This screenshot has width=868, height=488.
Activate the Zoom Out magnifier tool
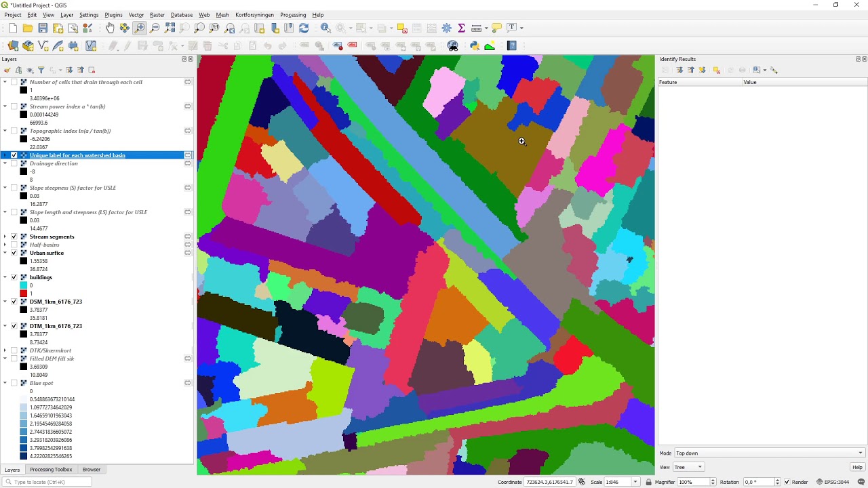click(155, 28)
